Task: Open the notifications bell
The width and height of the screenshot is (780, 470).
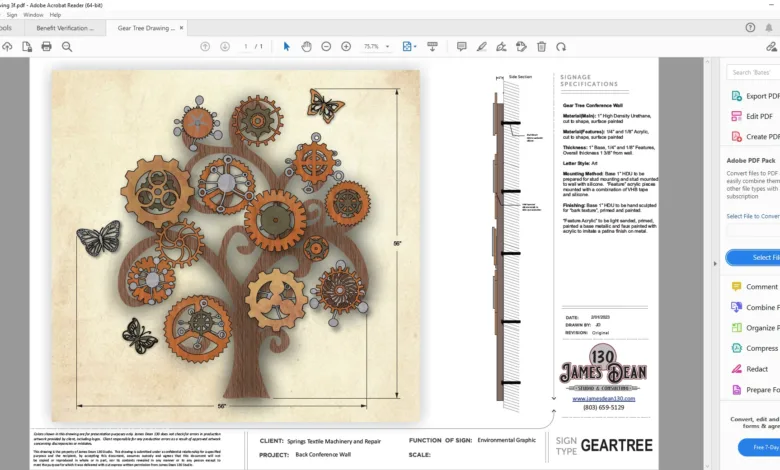Action: pyautogui.click(x=769, y=28)
